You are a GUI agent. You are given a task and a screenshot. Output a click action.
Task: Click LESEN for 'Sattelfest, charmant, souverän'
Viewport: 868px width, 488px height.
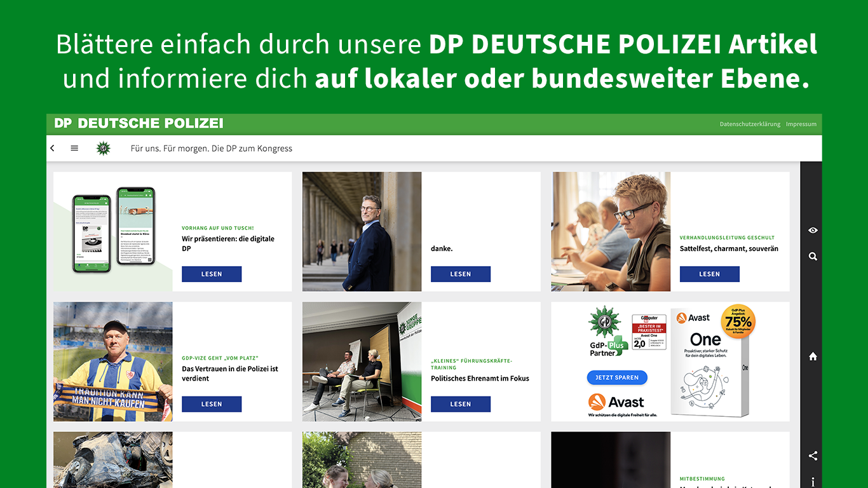(x=710, y=274)
